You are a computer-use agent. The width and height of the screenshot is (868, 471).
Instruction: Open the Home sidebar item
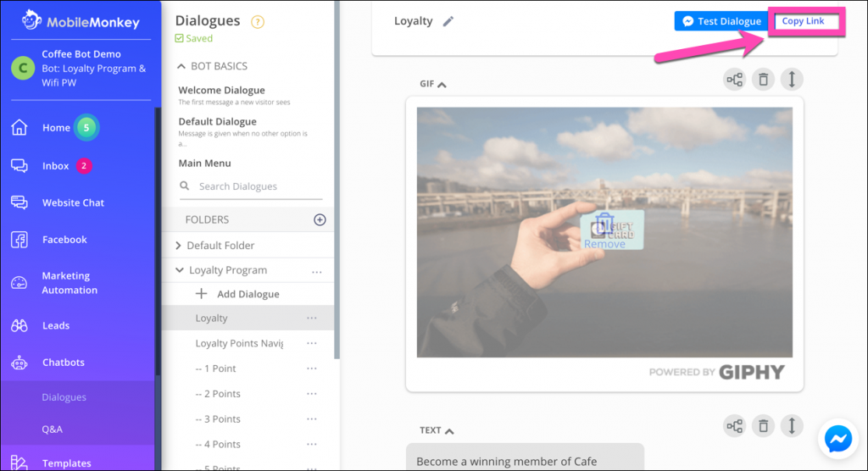[x=56, y=127]
